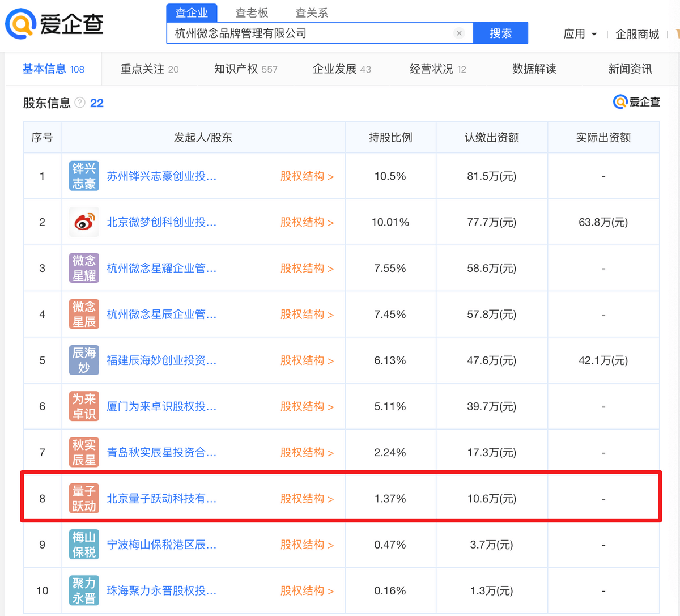Expand 股权结构 for 厦门为来卓识
This screenshot has width=680, height=616.
[x=307, y=407]
